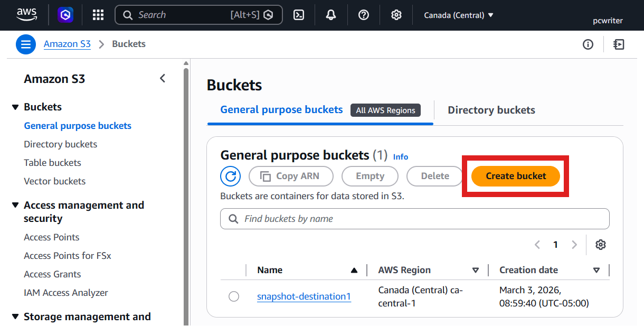This screenshot has height=326, width=644.
Task: Click the purple hexagon console icon
Action: coord(65,15)
